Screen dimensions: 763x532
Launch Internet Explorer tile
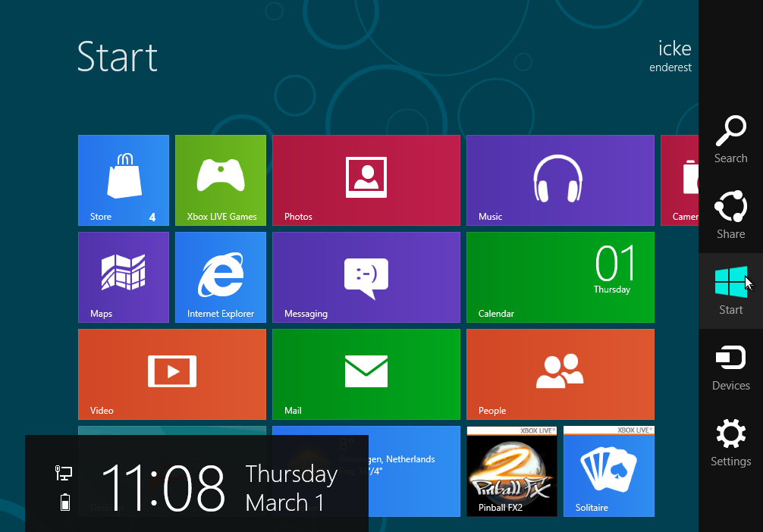tap(221, 277)
